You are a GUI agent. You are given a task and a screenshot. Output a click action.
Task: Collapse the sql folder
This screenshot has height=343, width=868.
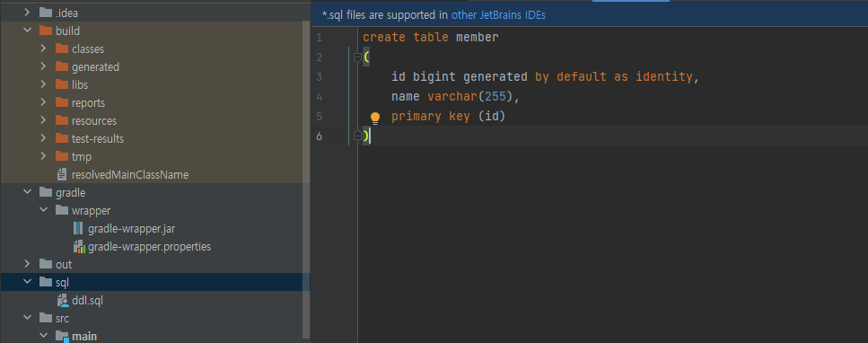click(27, 283)
